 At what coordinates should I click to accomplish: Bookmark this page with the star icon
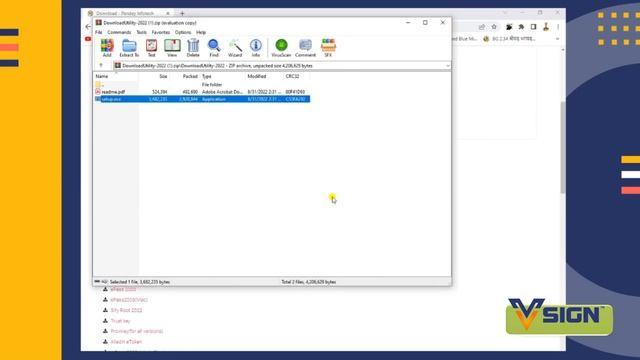pos(494,27)
